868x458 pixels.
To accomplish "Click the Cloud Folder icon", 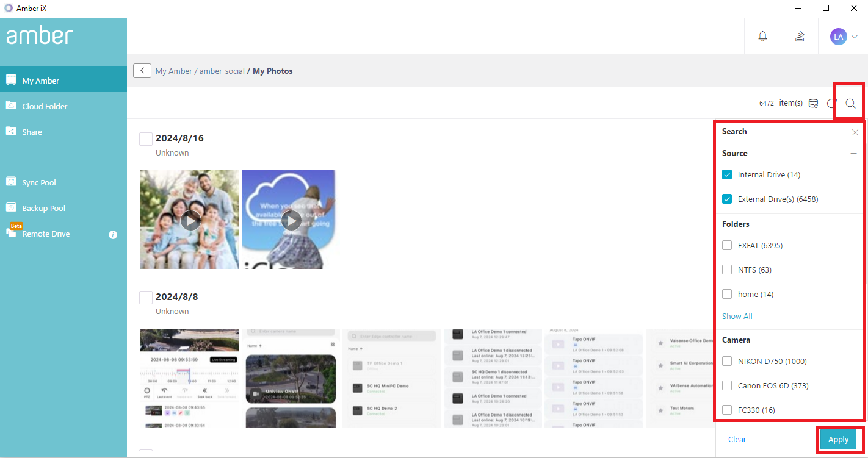I will (11, 106).
